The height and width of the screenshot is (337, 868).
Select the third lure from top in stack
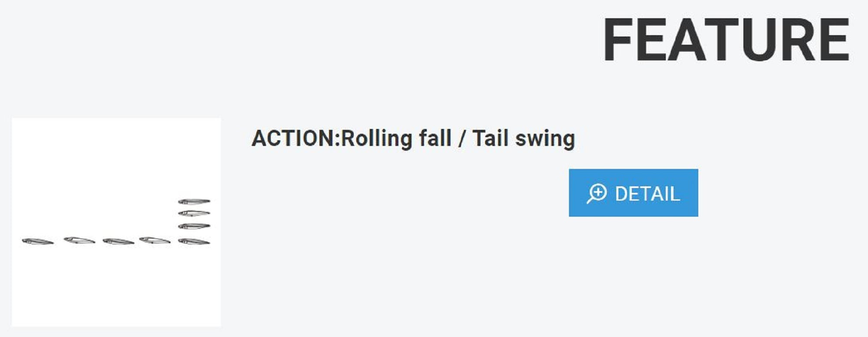tap(194, 226)
